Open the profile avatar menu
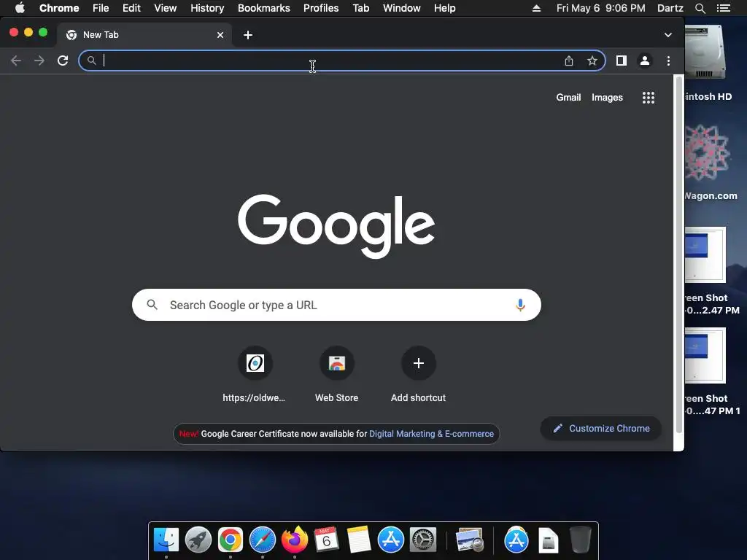Viewport: 747px width, 560px height. pos(645,61)
